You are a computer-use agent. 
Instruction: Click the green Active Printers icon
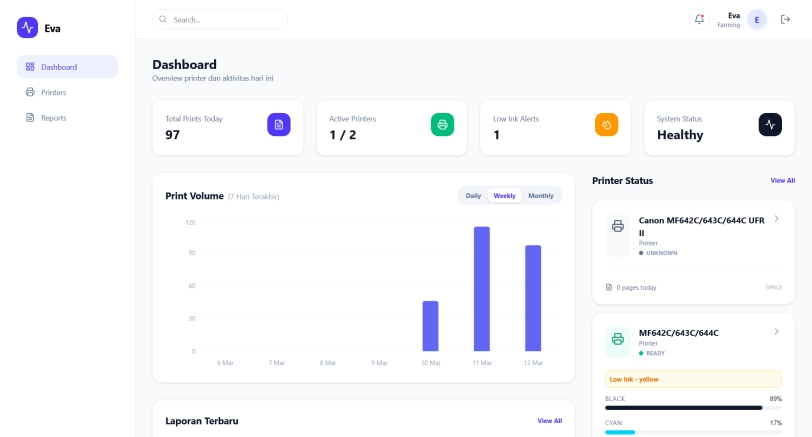coord(442,124)
